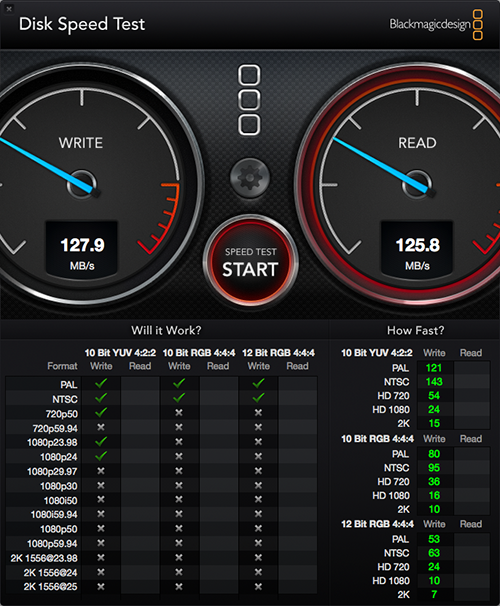Click 720p59.94 10 Bit YUV write cross
The width and height of the screenshot is (500, 606).
(x=101, y=427)
